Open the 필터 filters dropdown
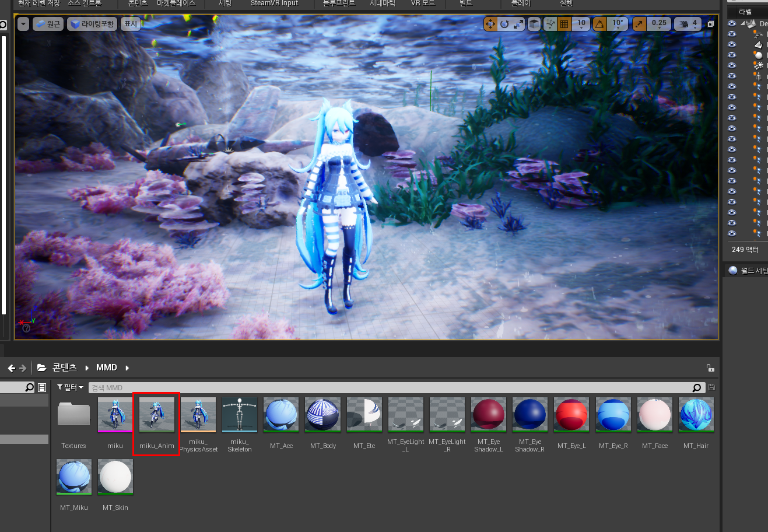This screenshot has height=532, width=768. [70, 387]
